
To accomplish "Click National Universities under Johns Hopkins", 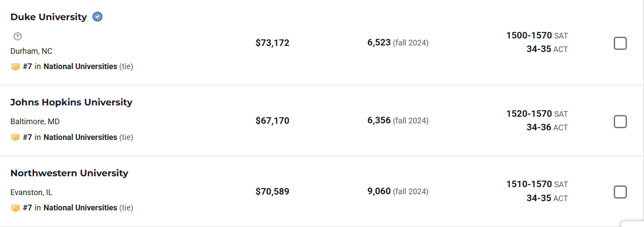I will click(80, 137).
